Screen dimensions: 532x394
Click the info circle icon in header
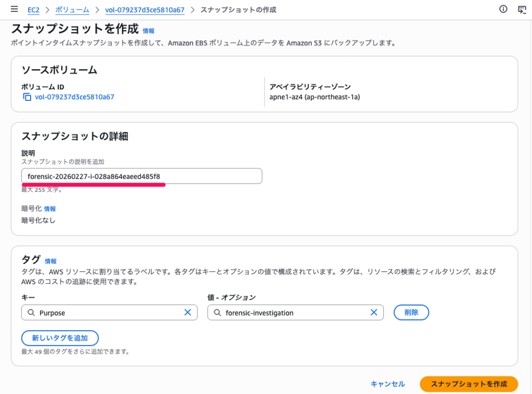coord(503,9)
